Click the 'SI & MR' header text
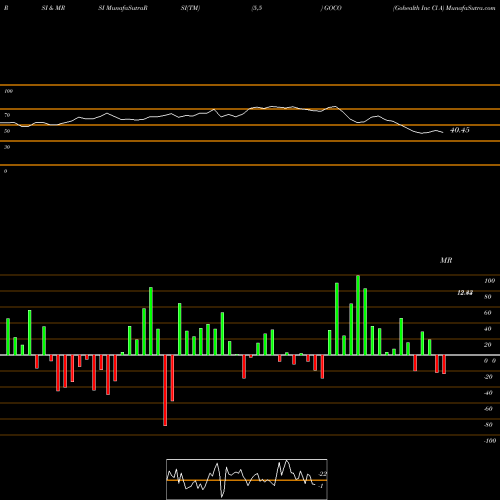The height and width of the screenshot is (500, 500). coord(53,8)
